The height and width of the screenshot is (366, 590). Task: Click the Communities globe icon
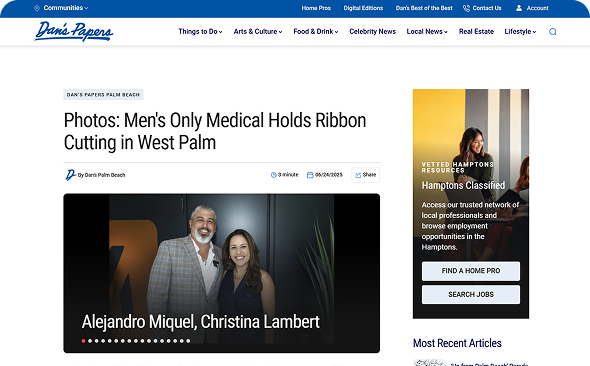point(37,8)
